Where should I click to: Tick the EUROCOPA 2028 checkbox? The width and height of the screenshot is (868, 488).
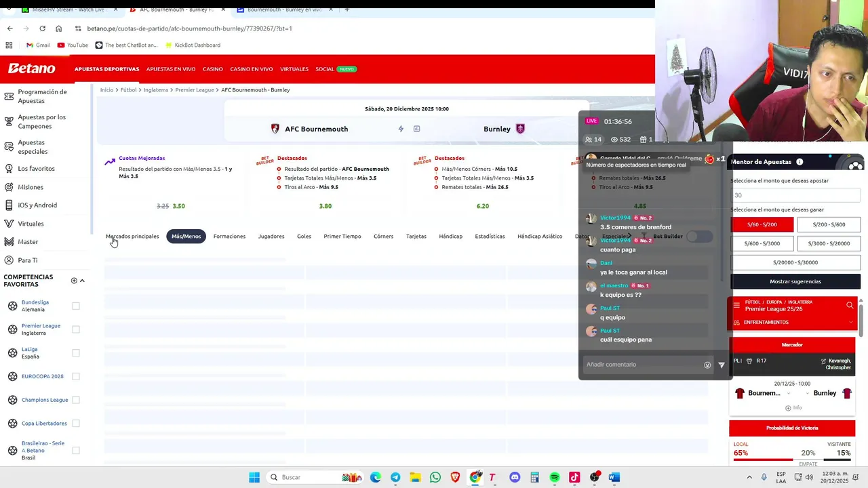[76, 376]
